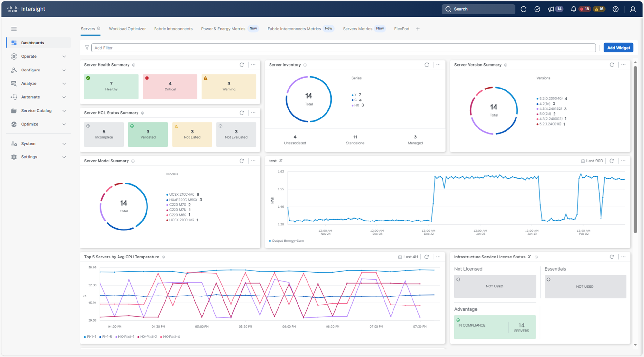Open the Last 90D time range selector

592,161
